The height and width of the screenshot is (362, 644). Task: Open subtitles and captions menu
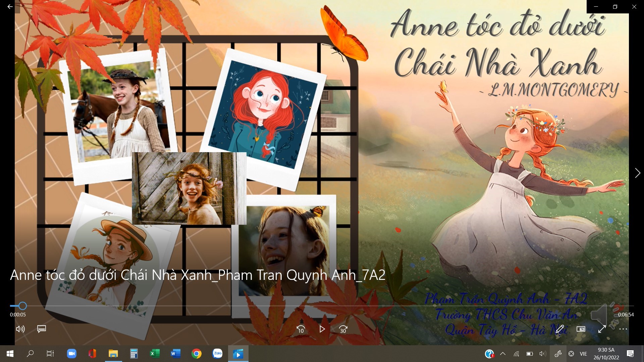[x=42, y=329]
